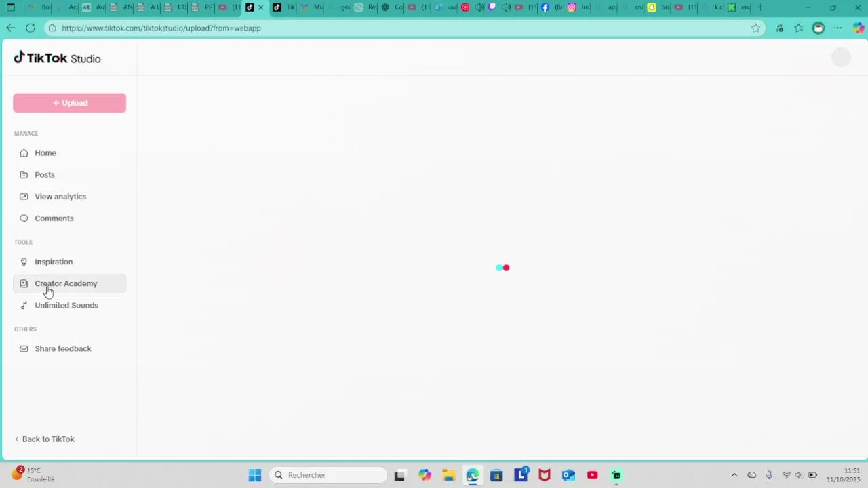868x488 pixels.
Task: Open Inspiration tool
Action: pos(69,262)
